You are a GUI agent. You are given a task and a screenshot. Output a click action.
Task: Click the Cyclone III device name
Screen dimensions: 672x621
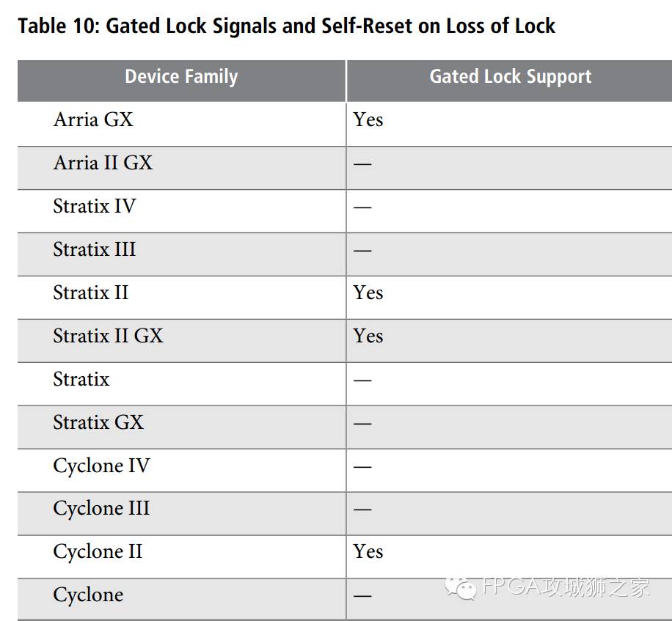click(x=101, y=509)
